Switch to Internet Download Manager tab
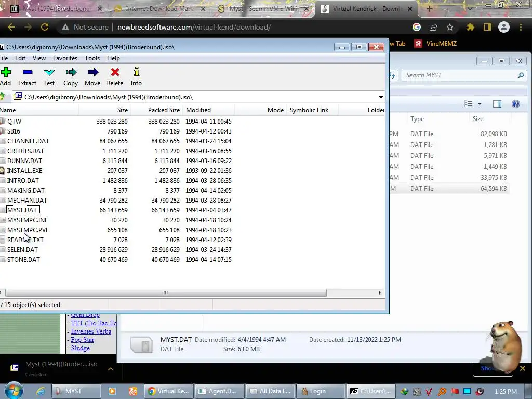This screenshot has width=532, height=399. pyautogui.click(x=159, y=9)
